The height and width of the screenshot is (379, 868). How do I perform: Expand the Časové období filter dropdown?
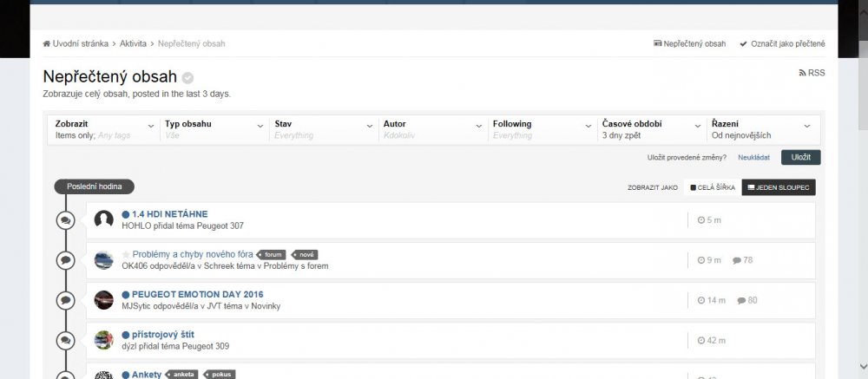pyautogui.click(x=650, y=129)
